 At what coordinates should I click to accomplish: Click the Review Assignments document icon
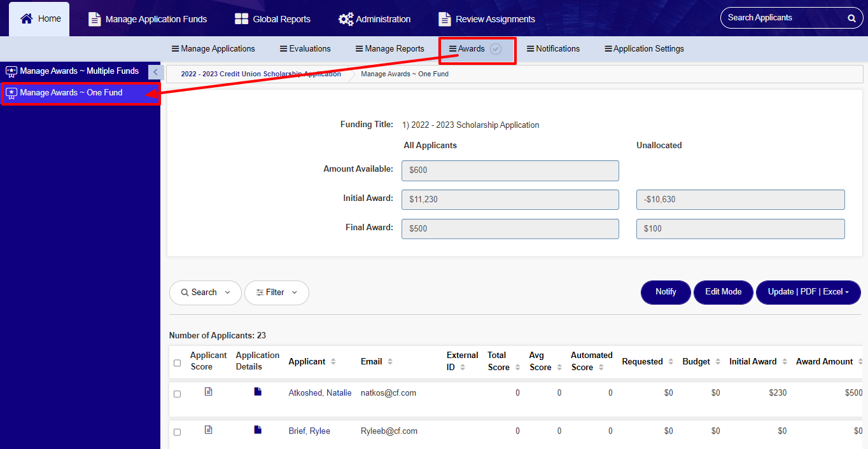(445, 19)
